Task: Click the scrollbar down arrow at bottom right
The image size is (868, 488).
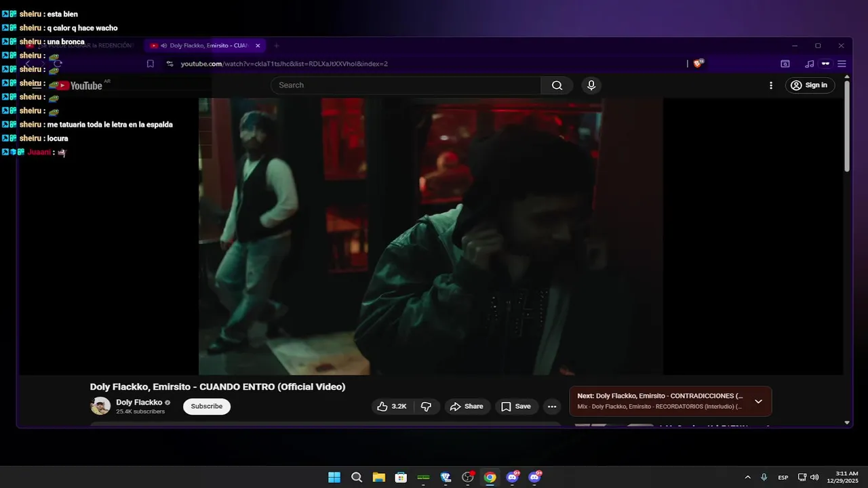Action: coord(847,422)
